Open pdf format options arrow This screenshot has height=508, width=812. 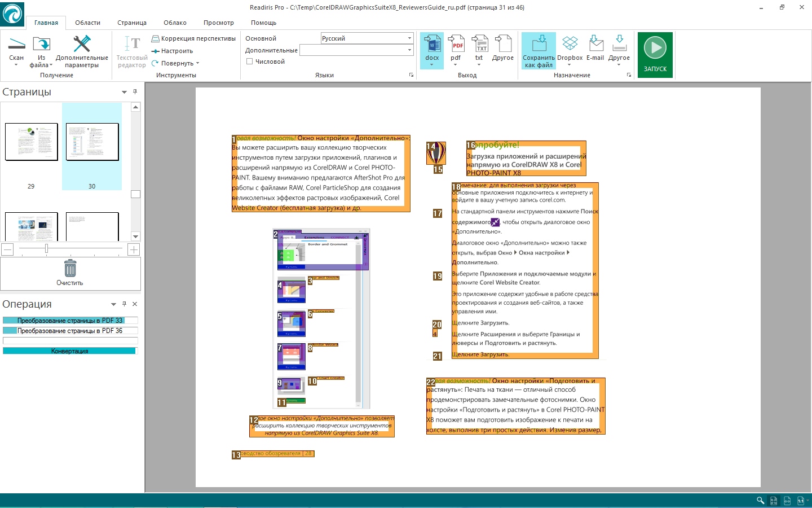456,65
